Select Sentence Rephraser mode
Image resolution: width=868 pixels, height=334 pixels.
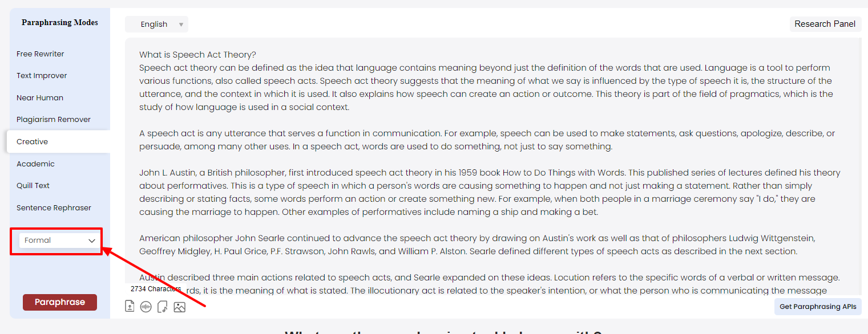point(54,208)
